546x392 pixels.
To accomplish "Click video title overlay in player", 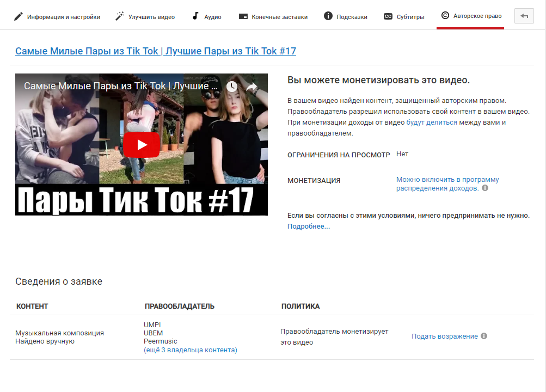I will [120, 86].
